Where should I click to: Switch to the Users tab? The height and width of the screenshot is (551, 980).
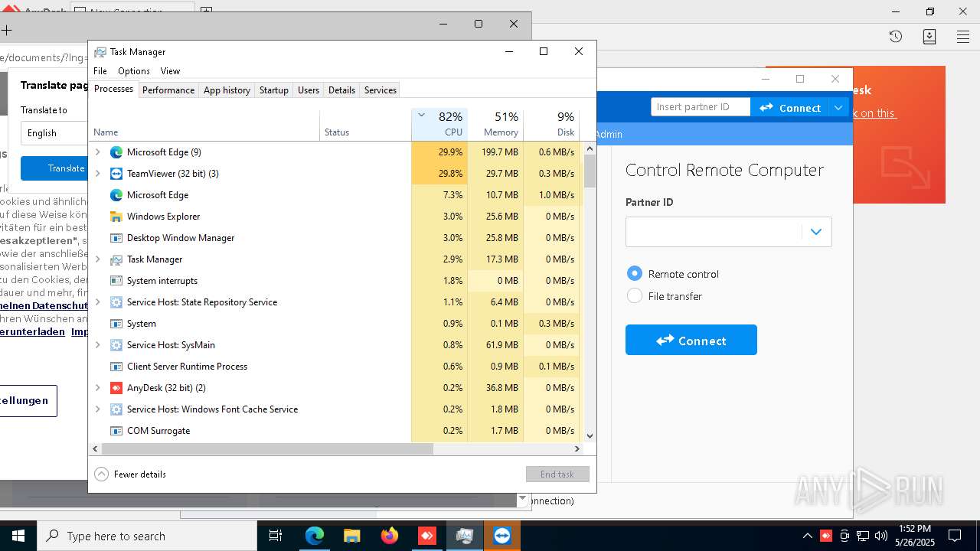coord(309,90)
